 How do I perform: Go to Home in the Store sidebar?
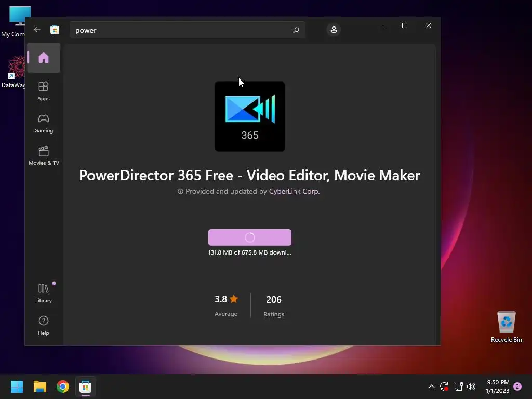pyautogui.click(x=44, y=58)
